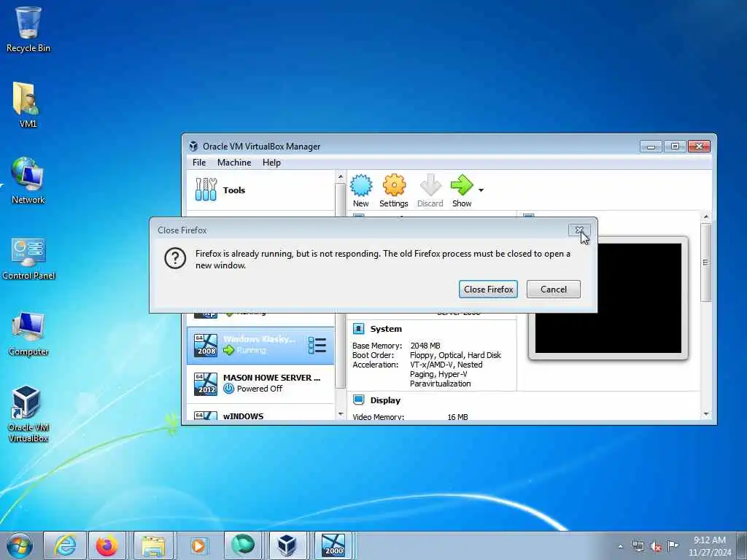Select the Tools item in VirtualBox sidebar
The height and width of the screenshot is (560, 747).
[260, 190]
